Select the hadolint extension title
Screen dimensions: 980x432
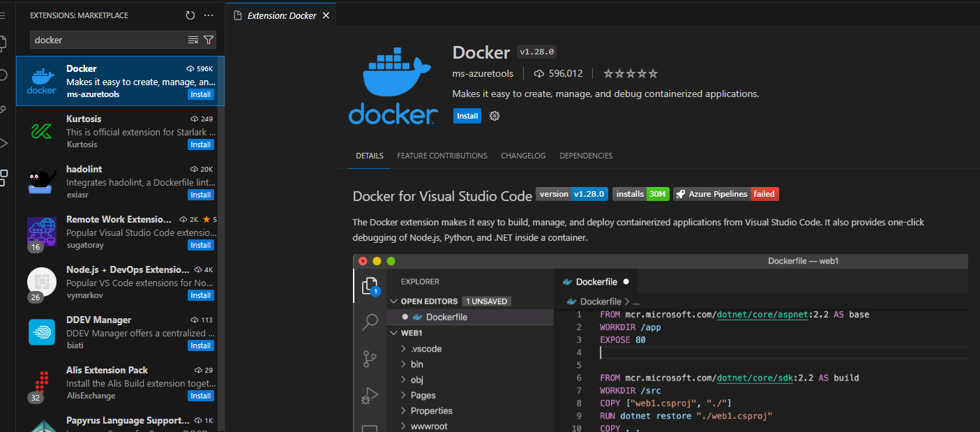click(84, 169)
